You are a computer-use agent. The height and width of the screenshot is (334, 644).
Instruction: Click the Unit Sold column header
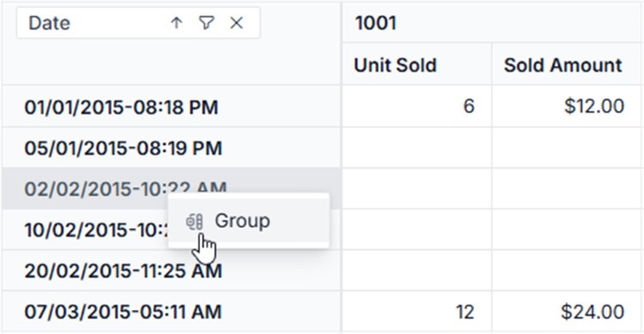(x=416, y=64)
